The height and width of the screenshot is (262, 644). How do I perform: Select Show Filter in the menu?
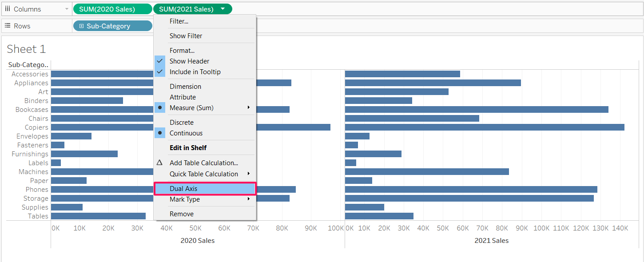pos(186,36)
